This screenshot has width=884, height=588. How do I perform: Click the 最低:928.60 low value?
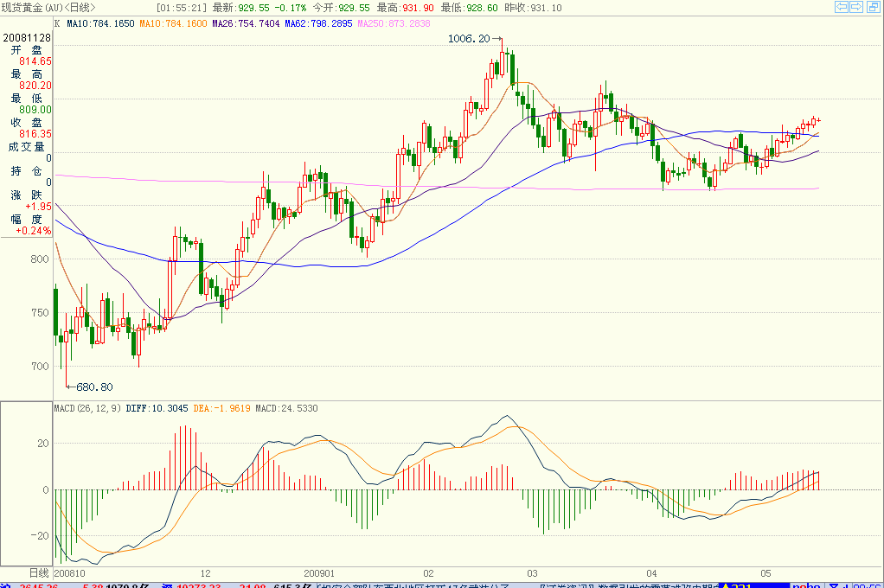469,8
